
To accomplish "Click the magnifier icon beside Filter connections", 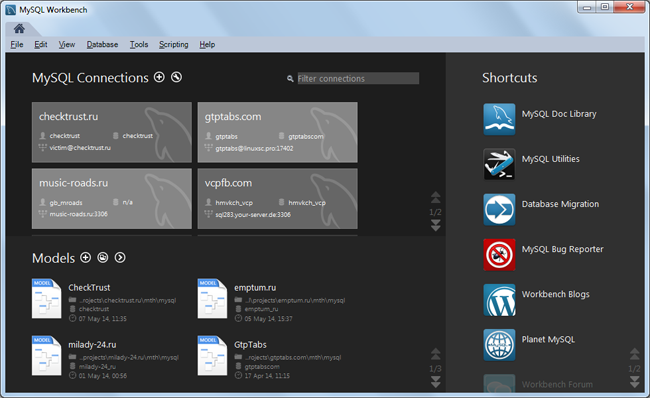I will coord(290,79).
